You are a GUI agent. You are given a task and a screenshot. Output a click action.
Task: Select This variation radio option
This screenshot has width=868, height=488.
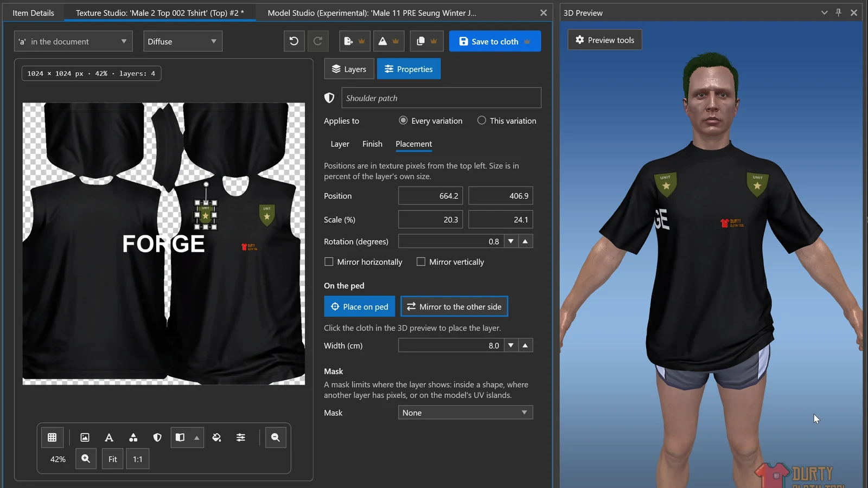[x=507, y=121]
